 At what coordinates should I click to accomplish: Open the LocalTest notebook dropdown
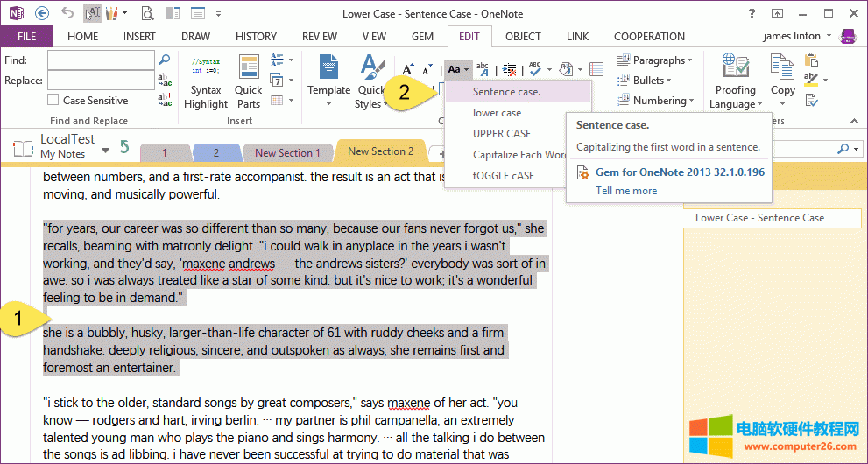tap(105, 150)
